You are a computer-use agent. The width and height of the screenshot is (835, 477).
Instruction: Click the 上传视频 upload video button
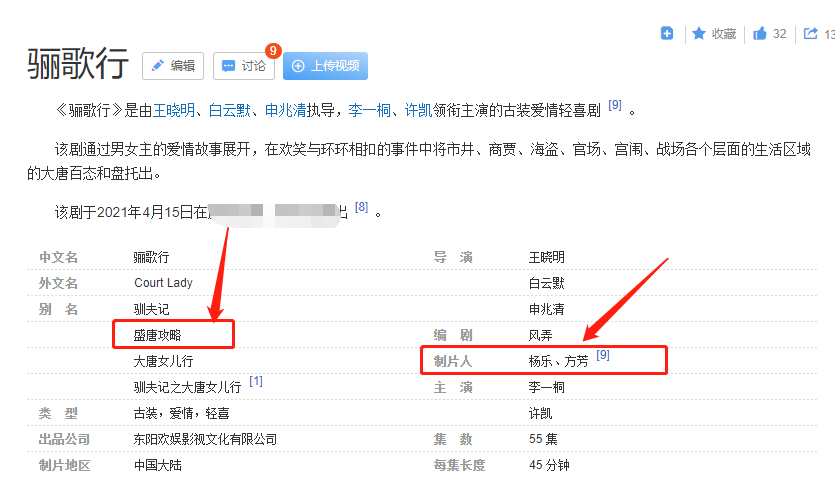click(x=325, y=66)
